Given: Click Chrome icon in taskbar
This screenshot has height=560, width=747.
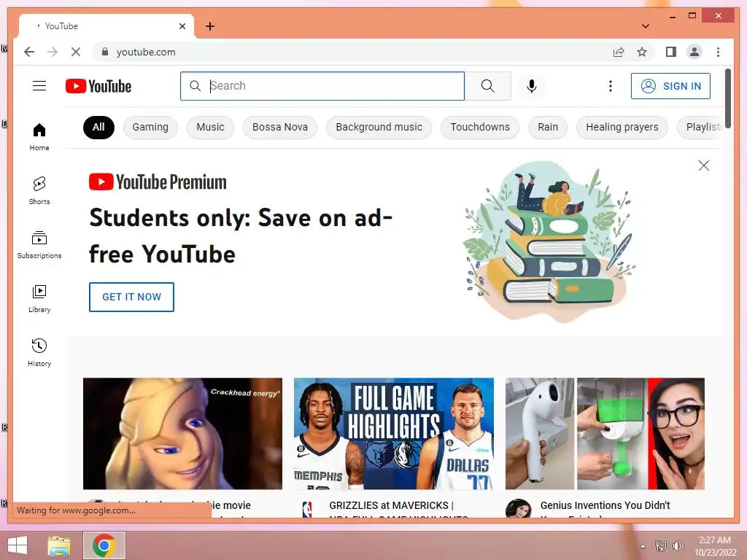Looking at the screenshot, I should [x=104, y=545].
